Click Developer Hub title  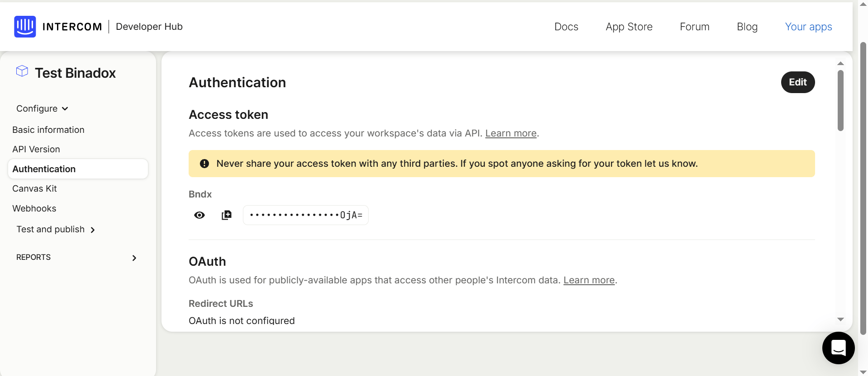coord(149,27)
